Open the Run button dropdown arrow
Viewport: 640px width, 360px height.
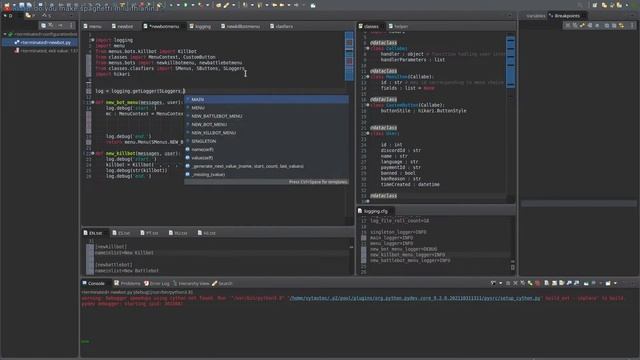(x=192, y=5)
